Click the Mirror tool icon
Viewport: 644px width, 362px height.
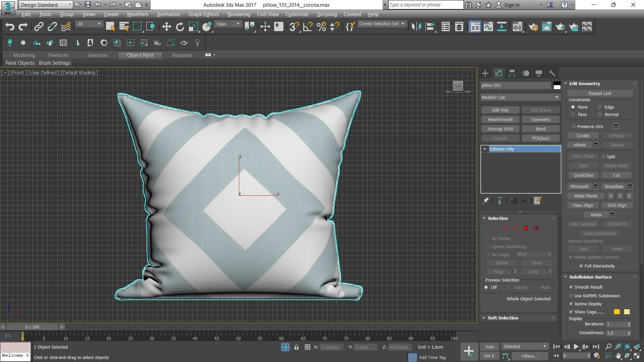pos(416,27)
